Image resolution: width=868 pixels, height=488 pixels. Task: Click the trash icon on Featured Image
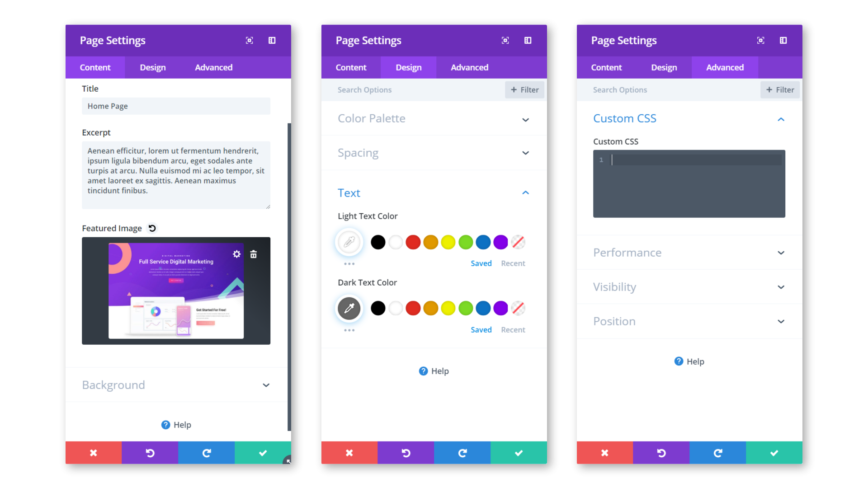click(253, 254)
